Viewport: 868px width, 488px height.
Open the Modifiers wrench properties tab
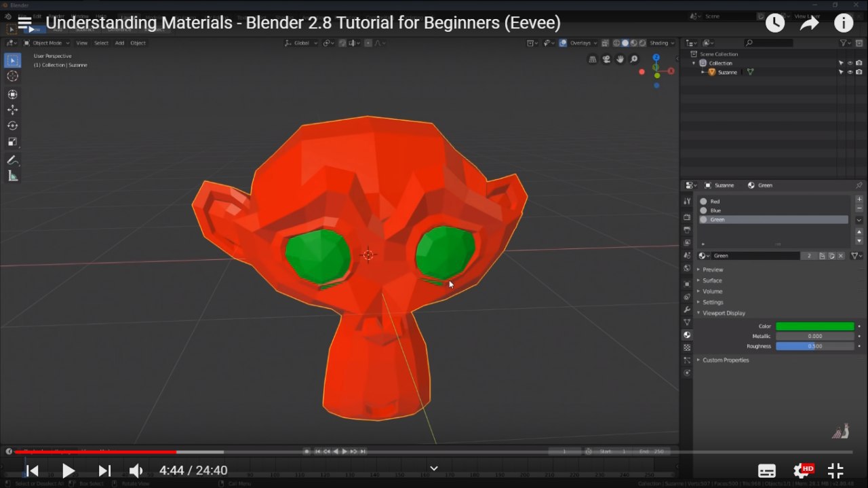tap(687, 309)
